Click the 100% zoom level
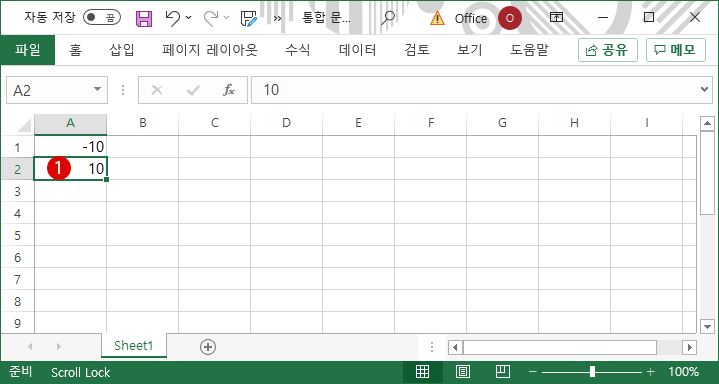Viewport: 719px width, 384px height. click(684, 372)
